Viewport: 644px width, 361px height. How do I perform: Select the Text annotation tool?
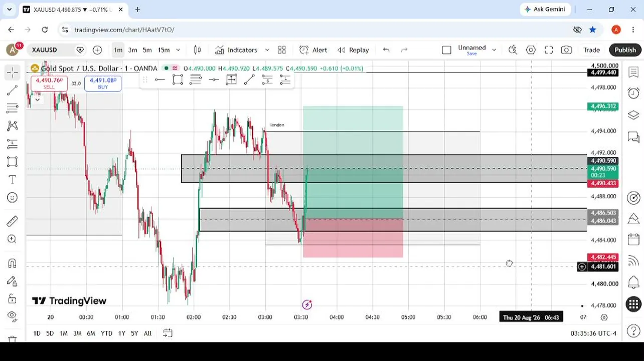coord(13,179)
